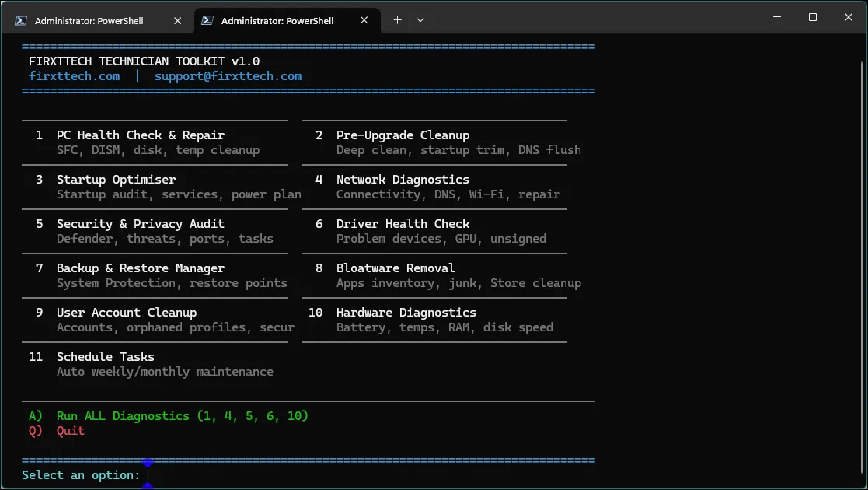Click the firxttech.com link
Screen dimensions: 868x490
(74, 75)
